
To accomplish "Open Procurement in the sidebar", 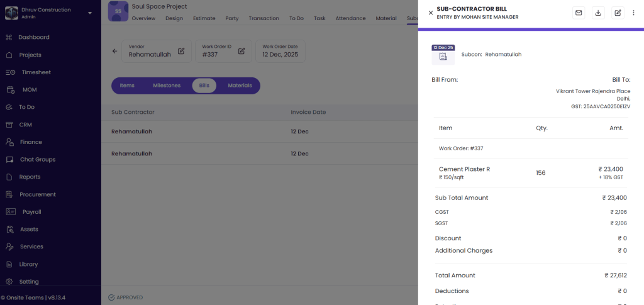I will click(x=37, y=194).
